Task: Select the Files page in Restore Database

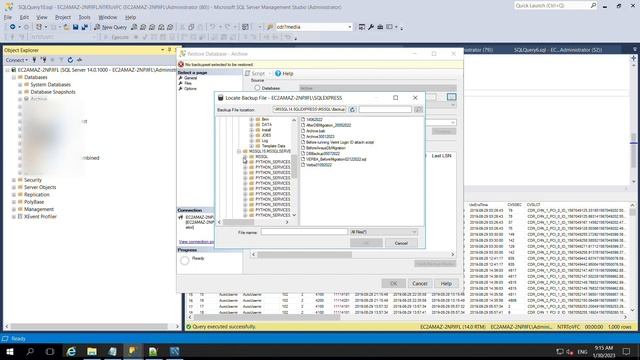Action: point(188,83)
